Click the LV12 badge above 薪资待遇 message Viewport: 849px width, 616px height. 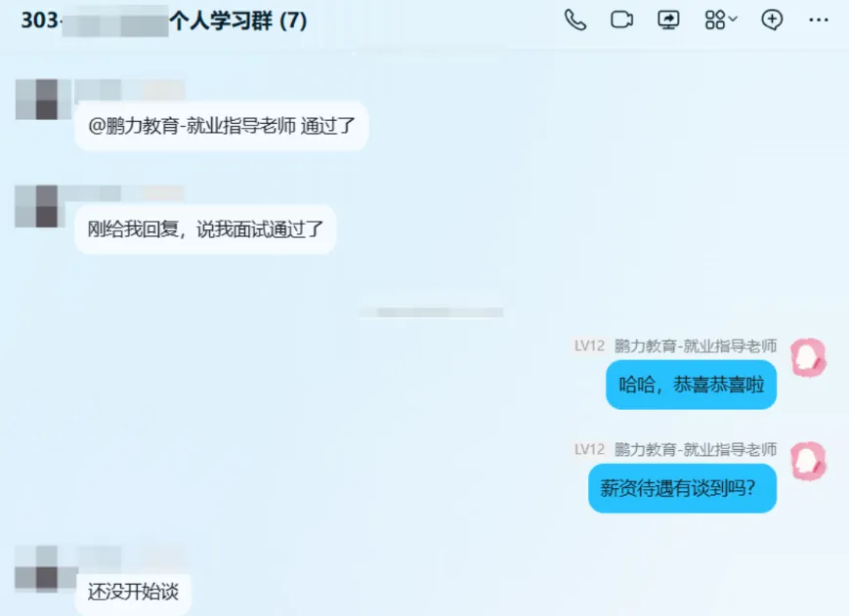tap(589, 449)
